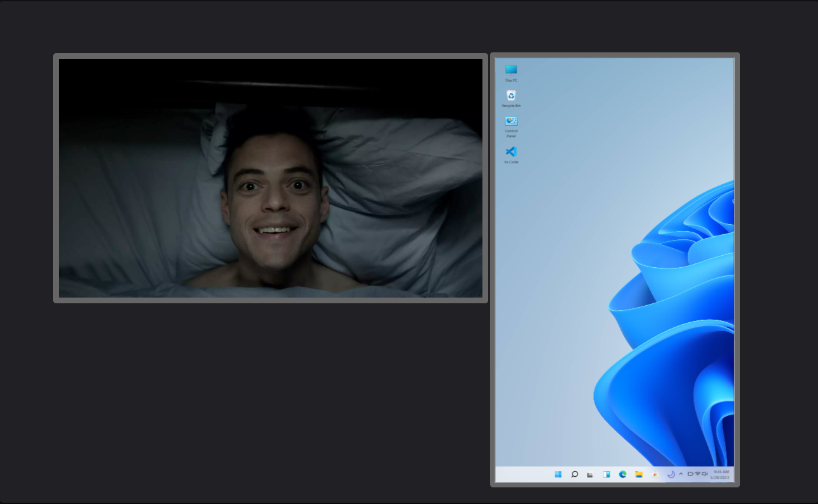
Task: Expand the hidden tray icons chevron
Action: point(681,474)
